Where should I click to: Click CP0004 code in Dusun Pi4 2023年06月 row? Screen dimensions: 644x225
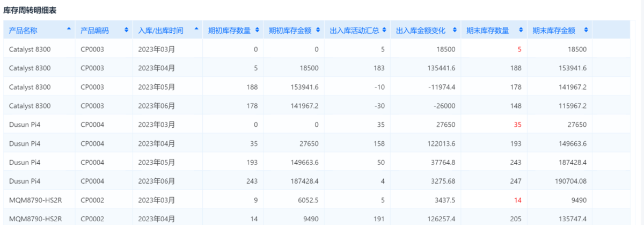pos(92,181)
